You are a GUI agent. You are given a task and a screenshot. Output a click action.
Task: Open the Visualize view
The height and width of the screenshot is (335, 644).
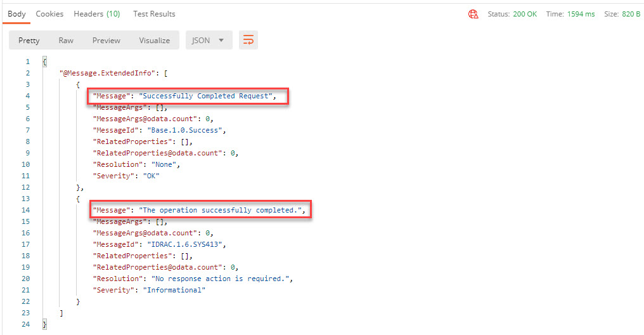(x=155, y=41)
